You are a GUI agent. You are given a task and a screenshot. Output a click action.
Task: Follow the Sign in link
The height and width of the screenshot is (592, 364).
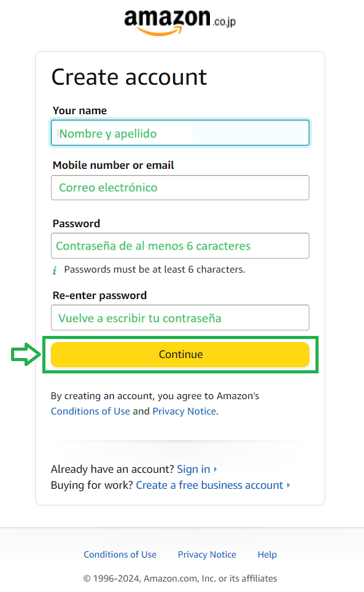click(x=193, y=469)
